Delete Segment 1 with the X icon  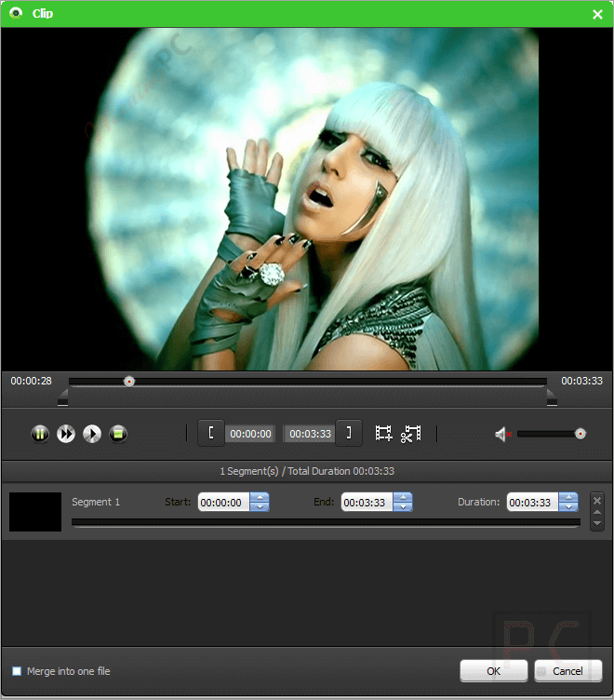[597, 501]
